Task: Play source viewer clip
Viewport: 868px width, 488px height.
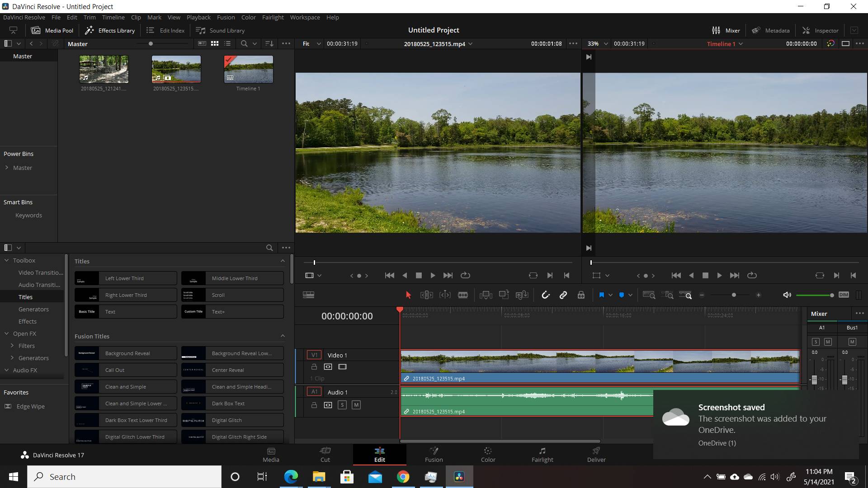Action: click(x=433, y=275)
